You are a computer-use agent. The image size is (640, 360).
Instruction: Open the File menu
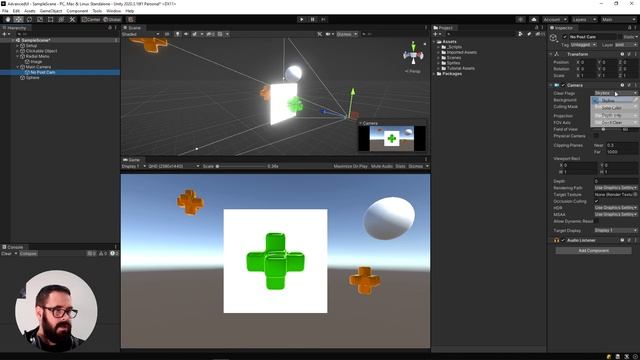click(x=5, y=11)
